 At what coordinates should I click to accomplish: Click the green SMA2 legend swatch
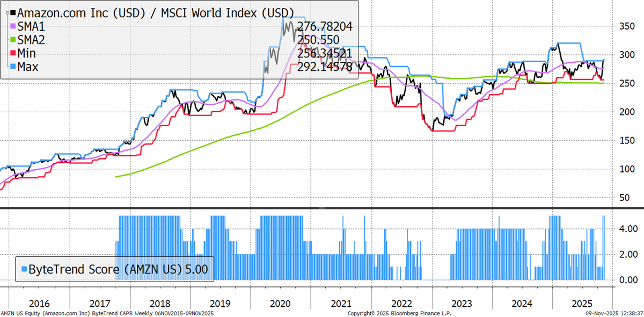click(13, 39)
